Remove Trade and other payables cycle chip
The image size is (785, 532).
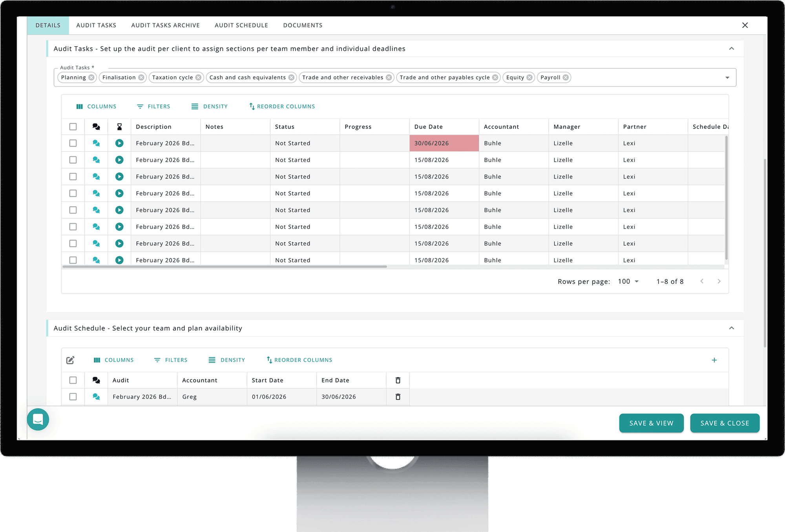[495, 77]
